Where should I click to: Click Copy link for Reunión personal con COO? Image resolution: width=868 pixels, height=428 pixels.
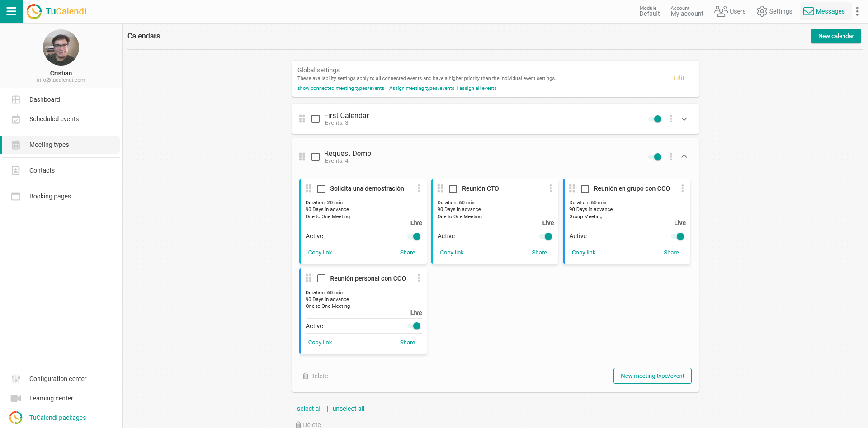[x=320, y=343]
